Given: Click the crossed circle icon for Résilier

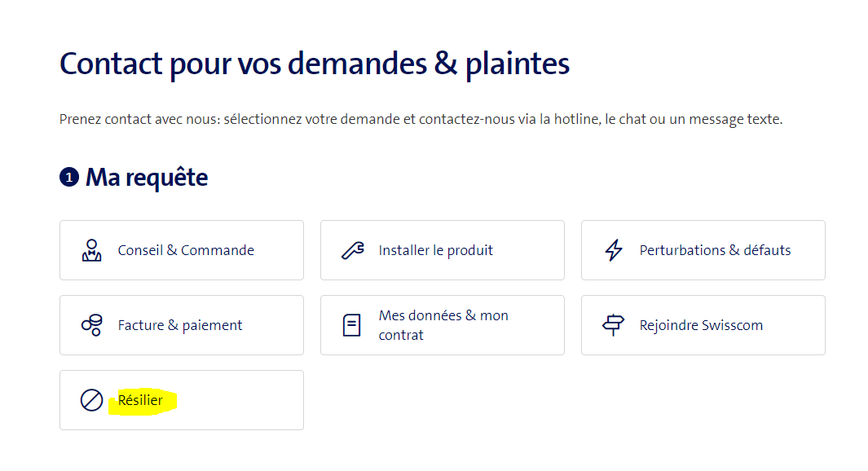Looking at the screenshot, I should click(x=91, y=400).
